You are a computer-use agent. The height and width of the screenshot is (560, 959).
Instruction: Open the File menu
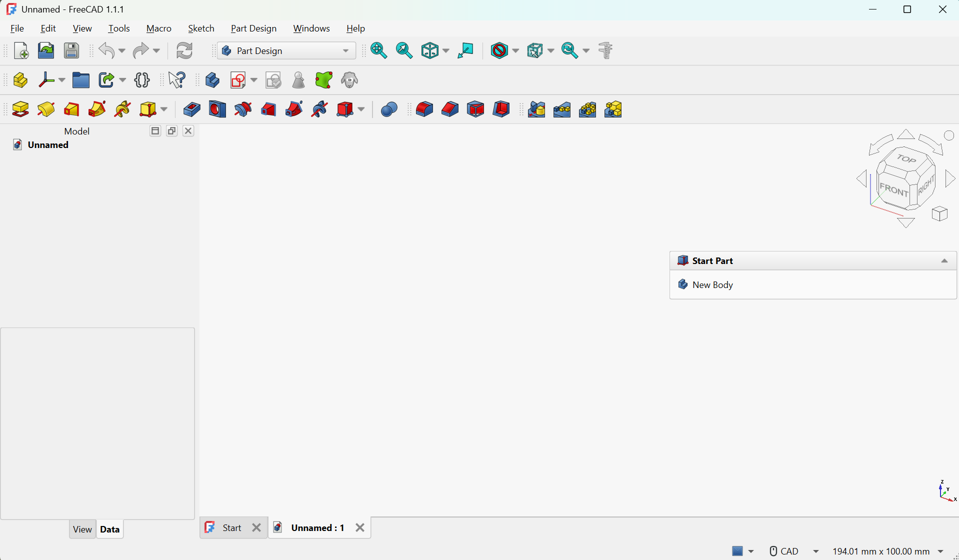(x=17, y=28)
